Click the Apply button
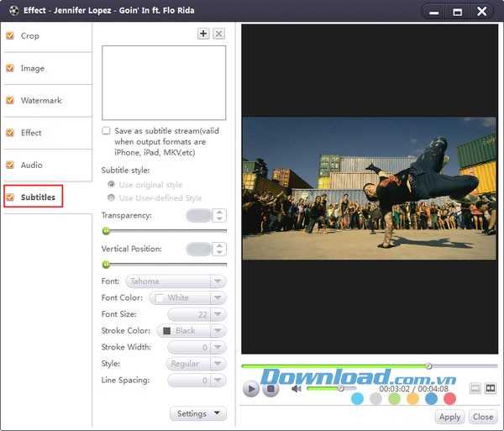The image size is (504, 431). (449, 417)
